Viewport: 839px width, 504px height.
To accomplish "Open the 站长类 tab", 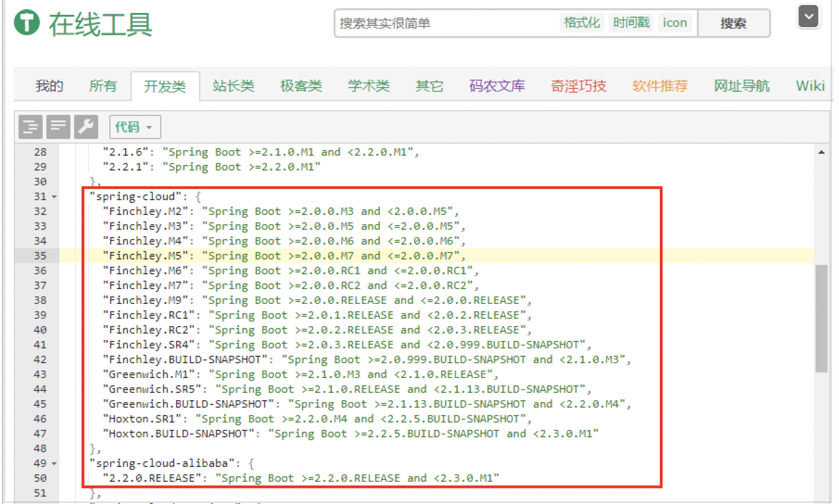I will [234, 86].
